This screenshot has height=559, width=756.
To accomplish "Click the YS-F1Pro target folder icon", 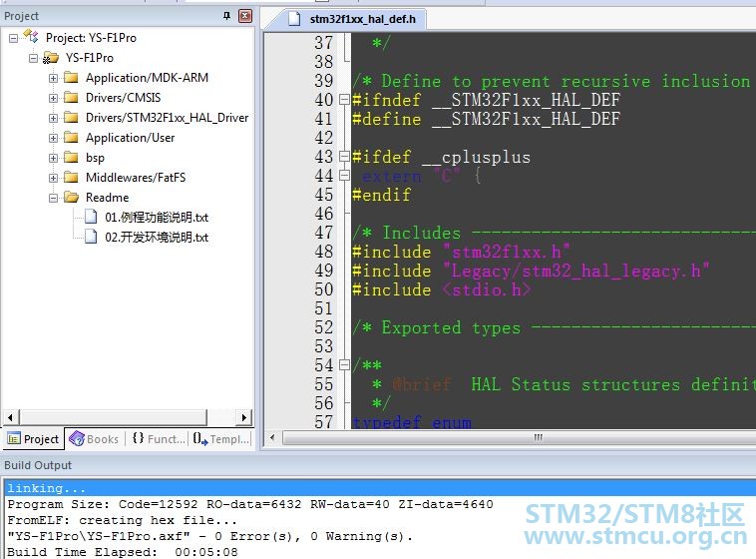I will coord(51,58).
